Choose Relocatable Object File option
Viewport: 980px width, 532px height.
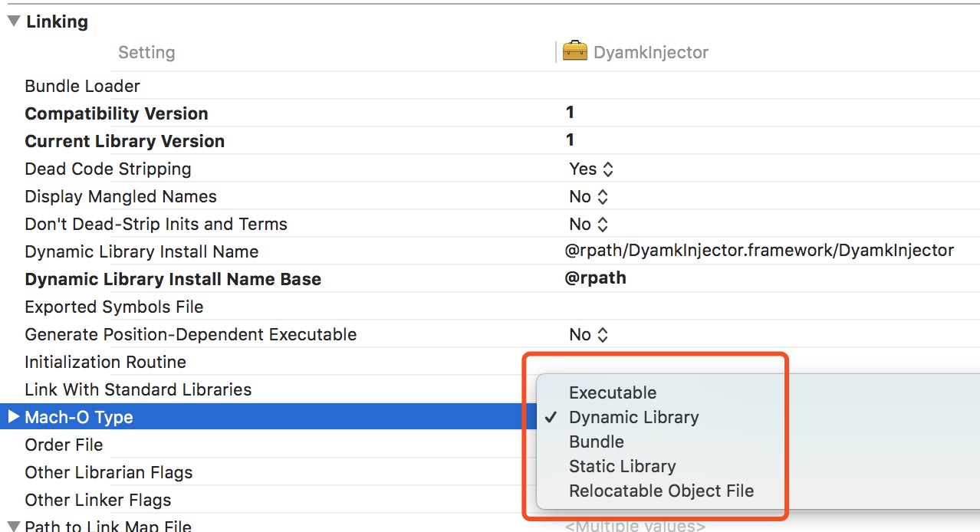tap(661, 491)
